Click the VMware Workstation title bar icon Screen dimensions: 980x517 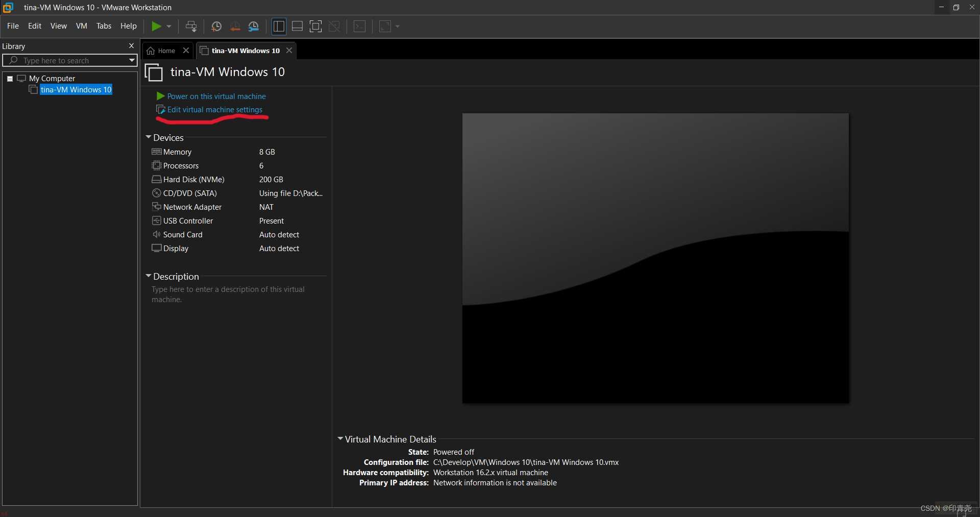tap(8, 7)
